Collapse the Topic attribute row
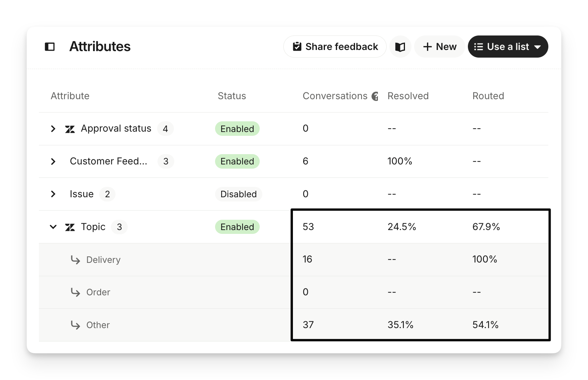588x380 pixels. (53, 227)
